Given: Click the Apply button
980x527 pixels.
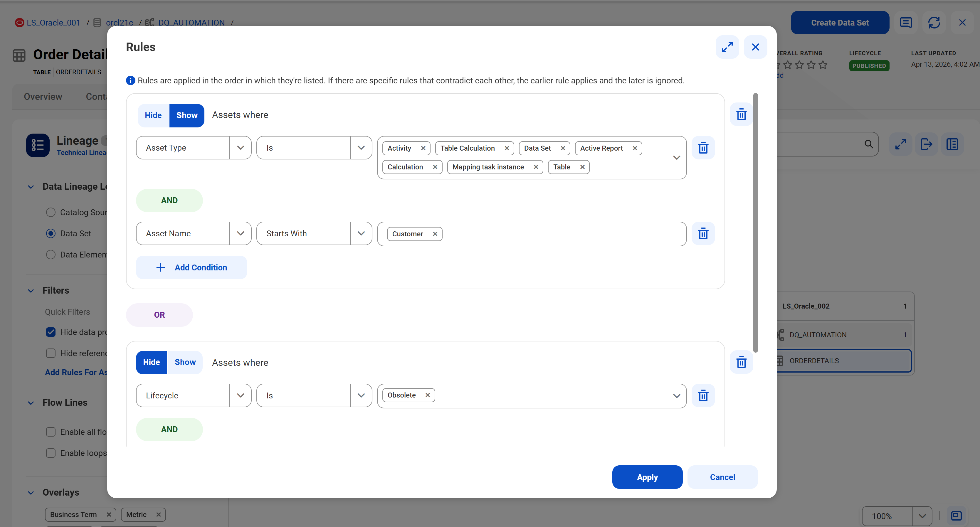Looking at the screenshot, I should [x=647, y=477].
